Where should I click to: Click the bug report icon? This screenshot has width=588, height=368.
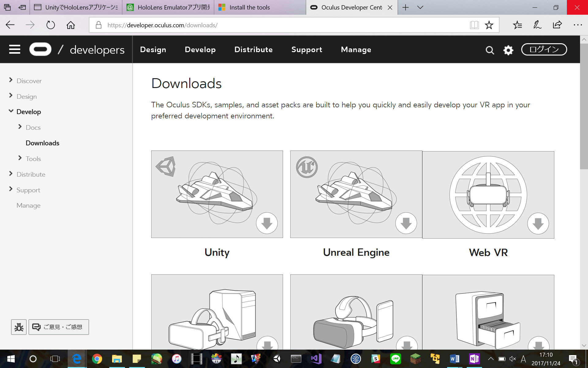(19, 327)
